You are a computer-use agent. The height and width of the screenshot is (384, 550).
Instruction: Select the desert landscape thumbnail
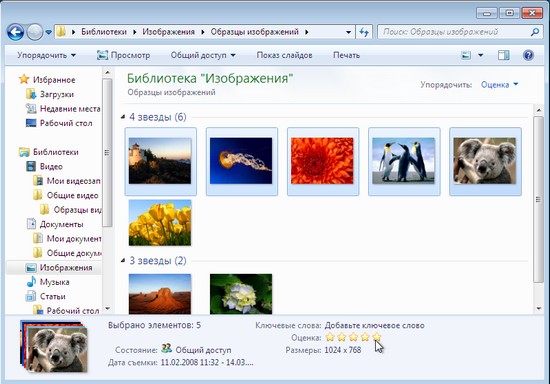(160, 294)
